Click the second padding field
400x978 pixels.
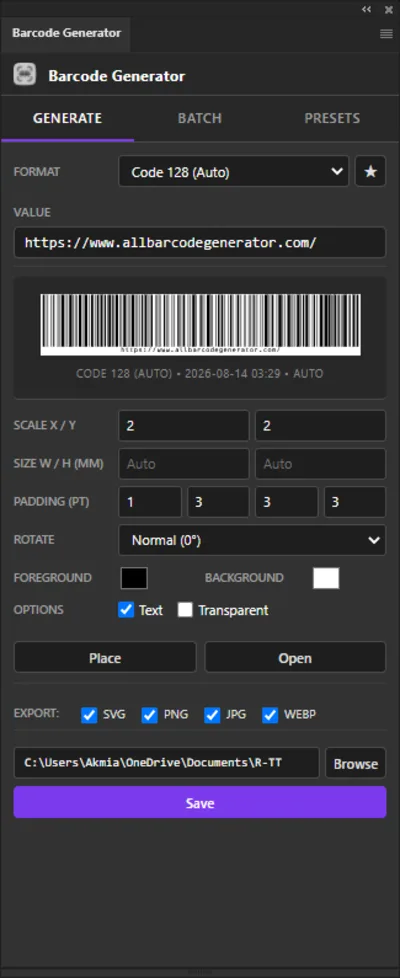(218, 502)
